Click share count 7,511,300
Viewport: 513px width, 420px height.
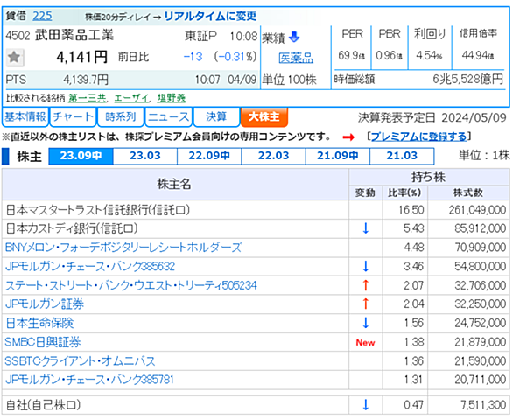(483, 405)
